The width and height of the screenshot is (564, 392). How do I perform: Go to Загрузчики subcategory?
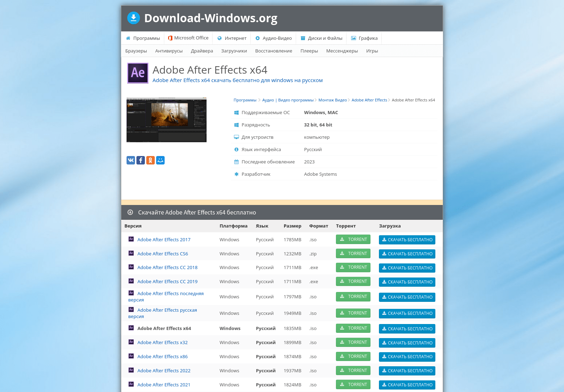[234, 51]
